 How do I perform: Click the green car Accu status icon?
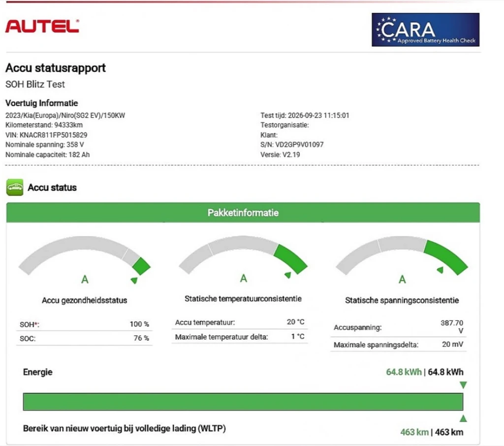[x=15, y=187]
